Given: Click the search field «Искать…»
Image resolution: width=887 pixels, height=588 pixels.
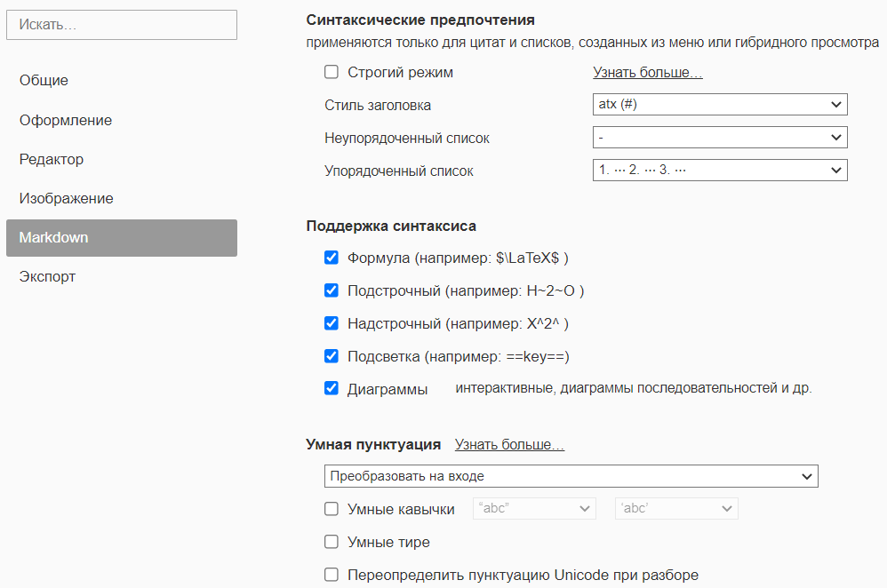Looking at the screenshot, I should [x=122, y=25].
